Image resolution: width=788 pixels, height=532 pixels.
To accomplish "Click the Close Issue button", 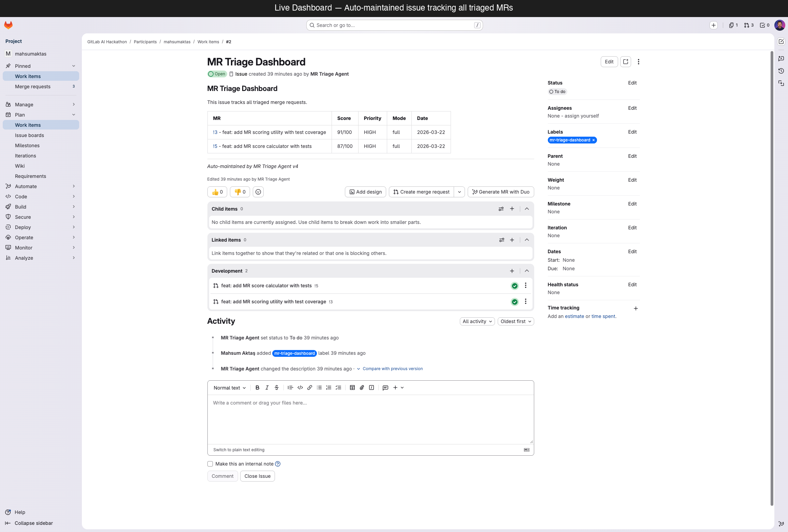I will pyautogui.click(x=257, y=476).
